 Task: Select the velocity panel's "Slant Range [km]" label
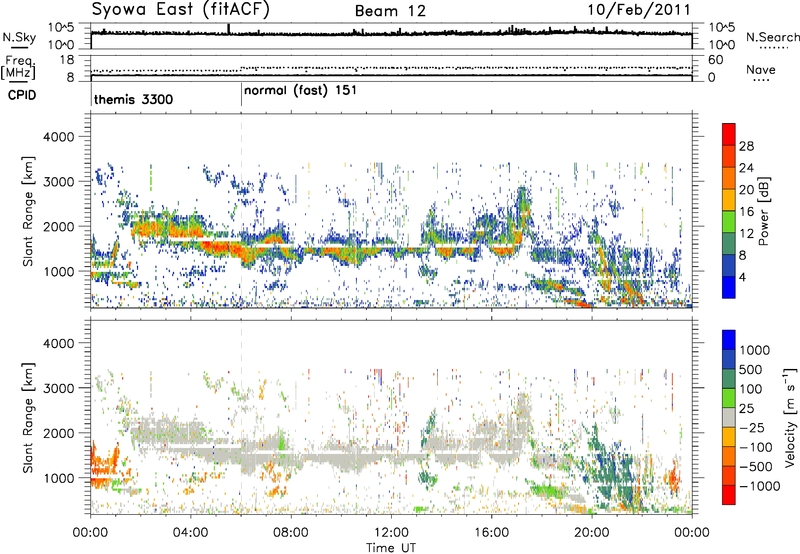(x=28, y=417)
